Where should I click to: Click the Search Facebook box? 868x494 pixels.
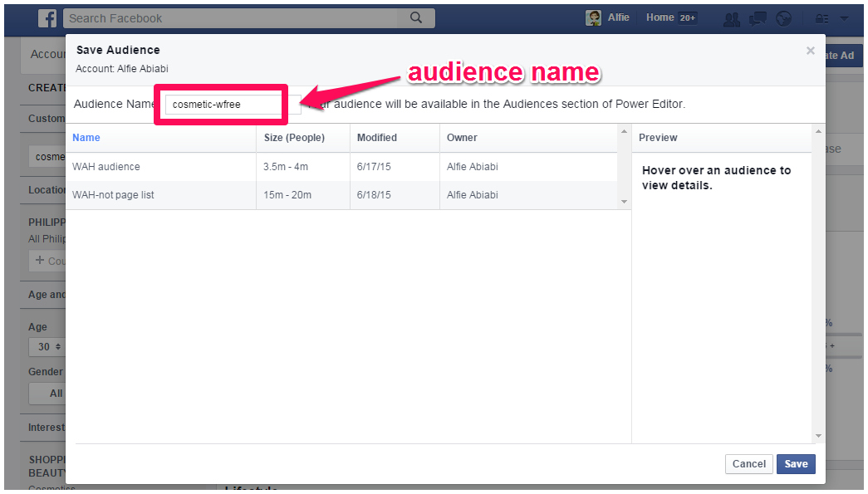[x=233, y=18]
